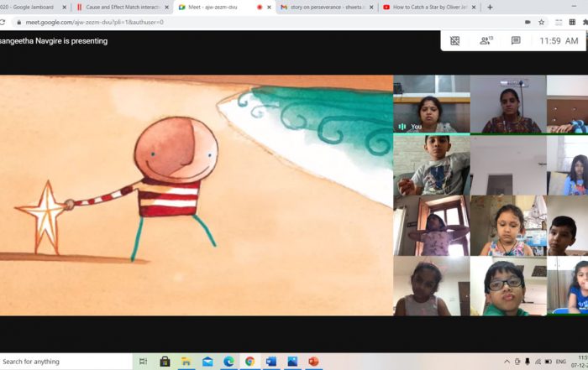
Task: Open PowerPoint from the taskbar
Action: 313,362
